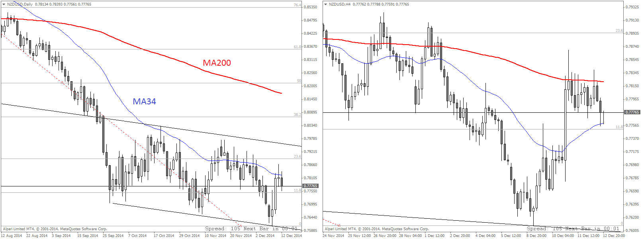
Task: Click the 11.8 Fibonacci label on Daily chart
Action: 297,190
